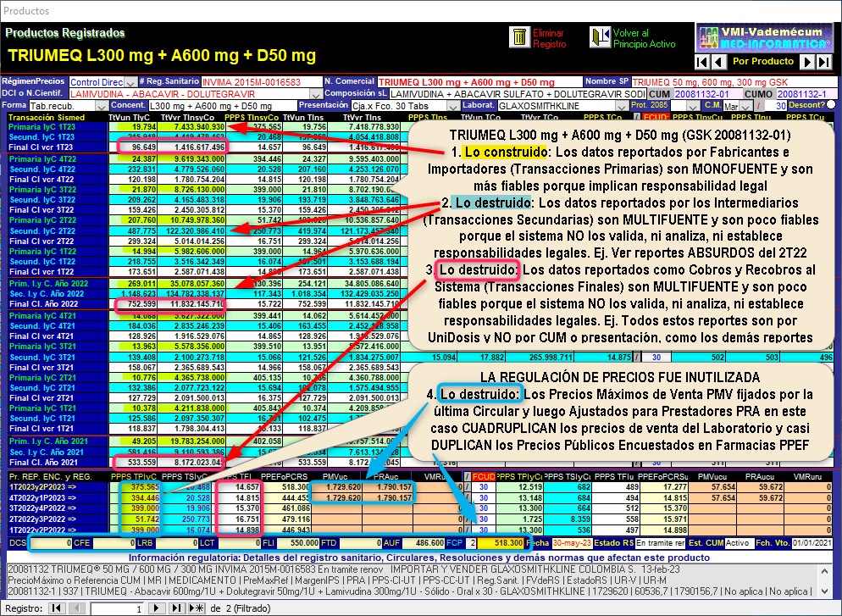This screenshot has height=616, width=842.
Task: Go to previous product using top-right arrow
Action: click(718, 62)
